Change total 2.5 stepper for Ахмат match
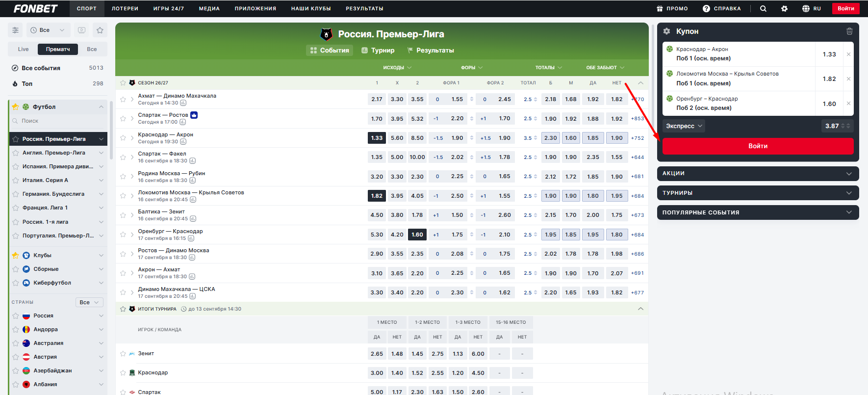868x395 pixels. (536, 99)
